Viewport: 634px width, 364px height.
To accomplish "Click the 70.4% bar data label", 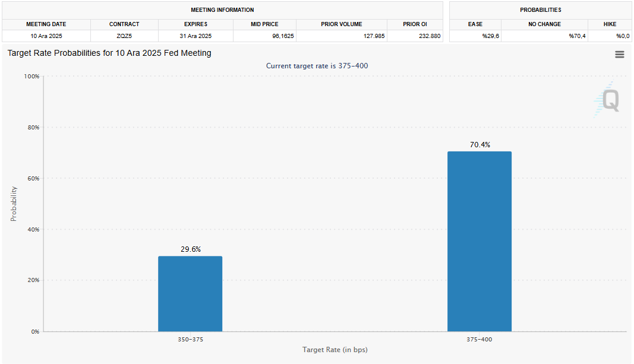I will point(480,144).
